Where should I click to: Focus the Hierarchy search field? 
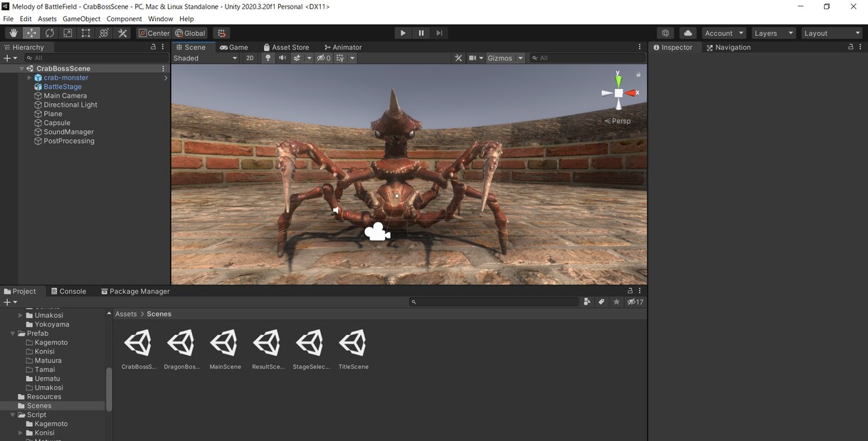[x=96, y=58]
